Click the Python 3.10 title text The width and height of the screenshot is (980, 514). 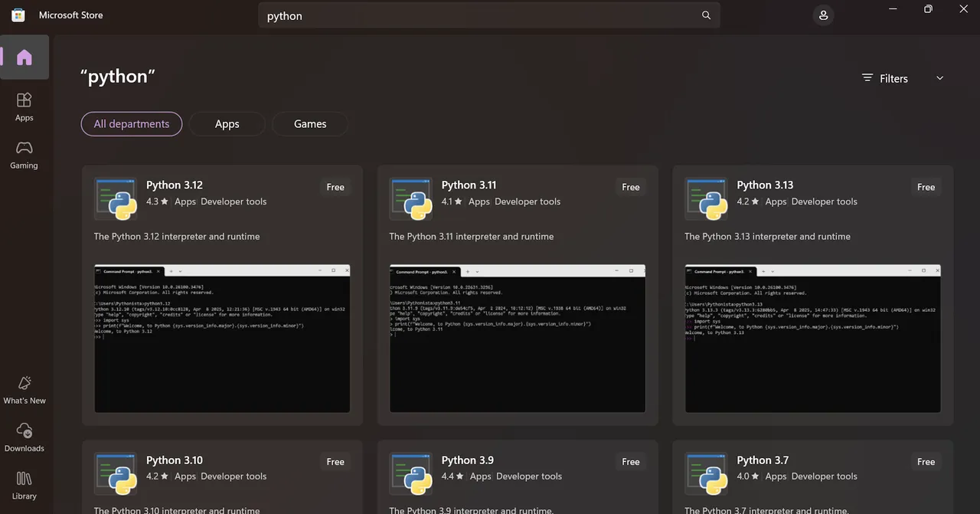click(175, 460)
